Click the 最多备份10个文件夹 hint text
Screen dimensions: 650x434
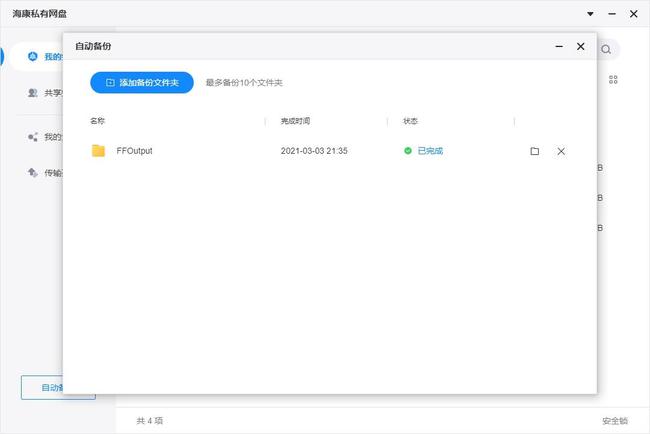(x=244, y=82)
